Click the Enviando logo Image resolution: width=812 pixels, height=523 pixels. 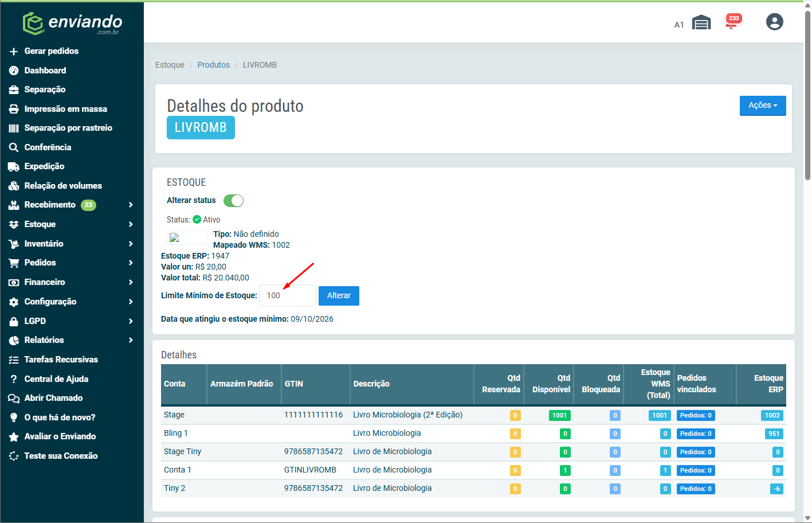[x=72, y=23]
